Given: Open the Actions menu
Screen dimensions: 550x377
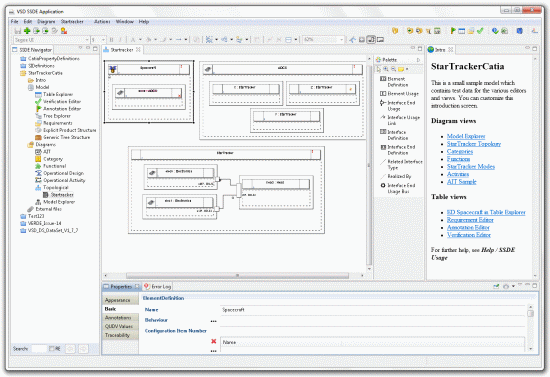Looking at the screenshot, I should 102,21.
